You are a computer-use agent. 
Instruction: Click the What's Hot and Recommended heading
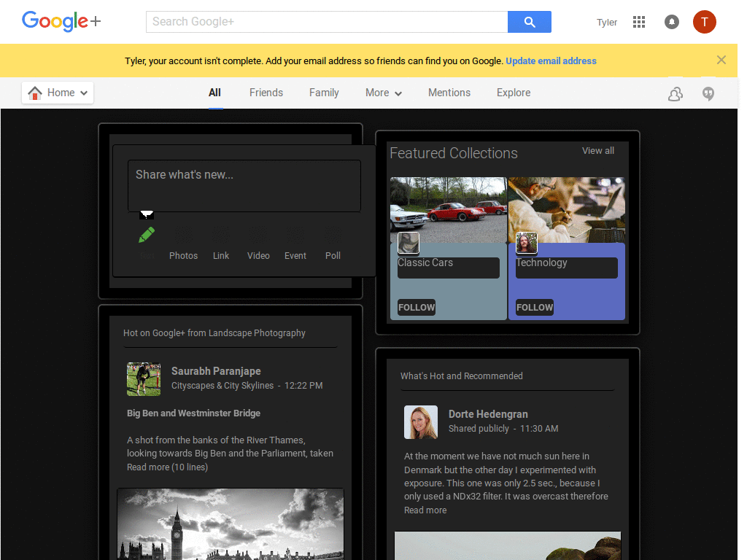(462, 376)
